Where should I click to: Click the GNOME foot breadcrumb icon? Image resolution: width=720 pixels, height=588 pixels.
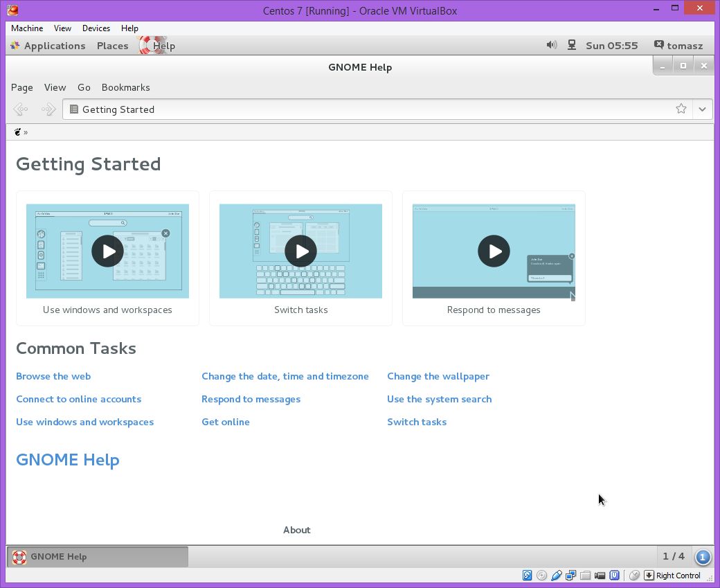pos(17,132)
